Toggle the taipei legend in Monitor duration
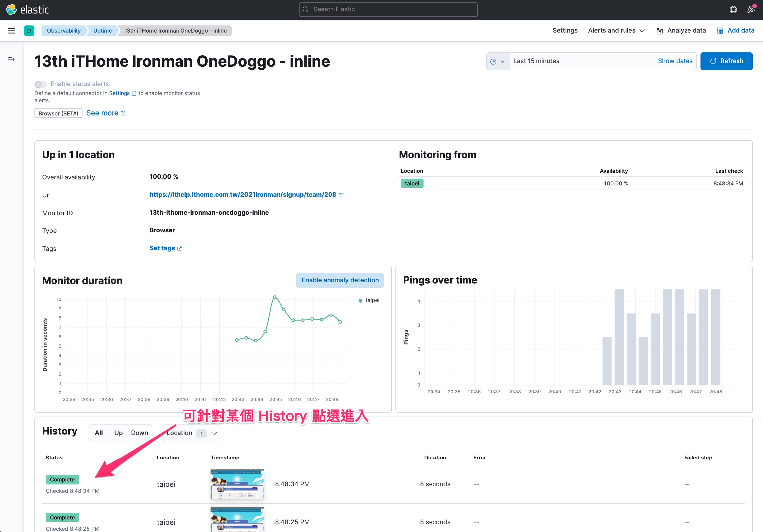Viewport: 763px width, 532px height. click(369, 300)
